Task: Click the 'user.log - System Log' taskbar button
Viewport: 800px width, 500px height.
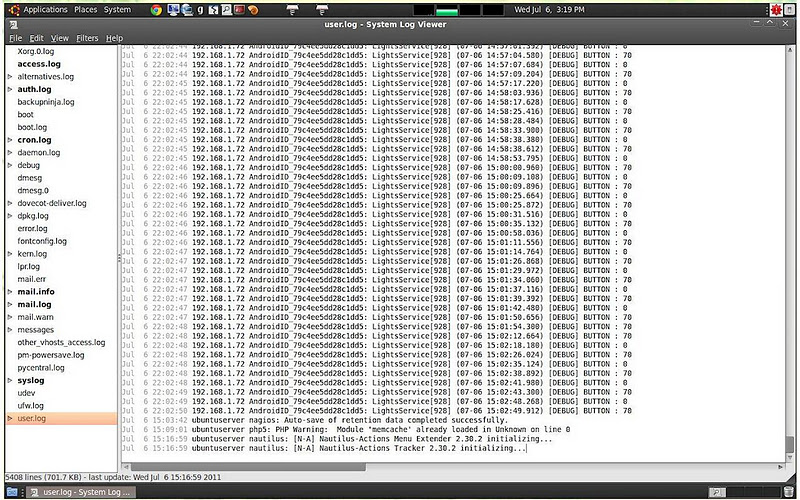Action: [x=82, y=492]
